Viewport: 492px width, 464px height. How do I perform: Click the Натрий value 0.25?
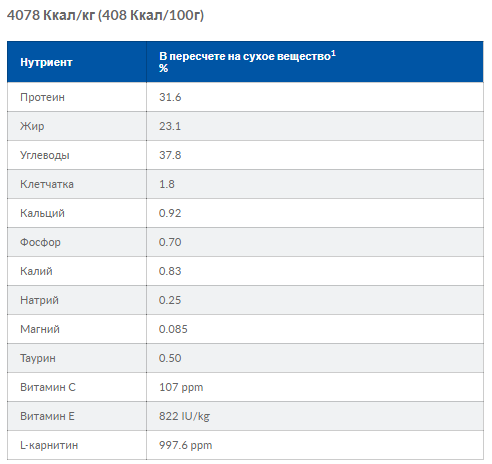pyautogui.click(x=170, y=300)
